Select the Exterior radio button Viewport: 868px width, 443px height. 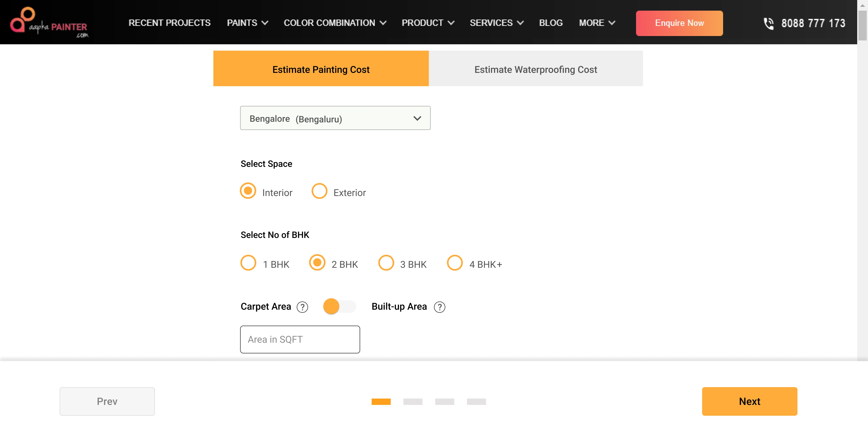319,191
